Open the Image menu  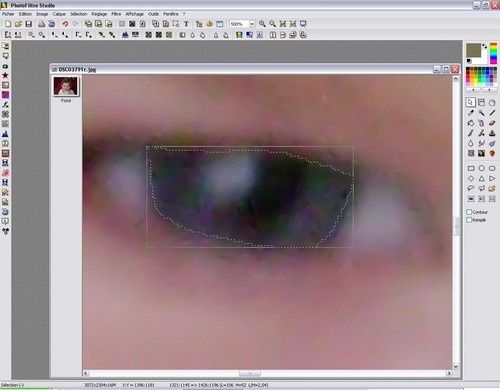click(x=42, y=14)
